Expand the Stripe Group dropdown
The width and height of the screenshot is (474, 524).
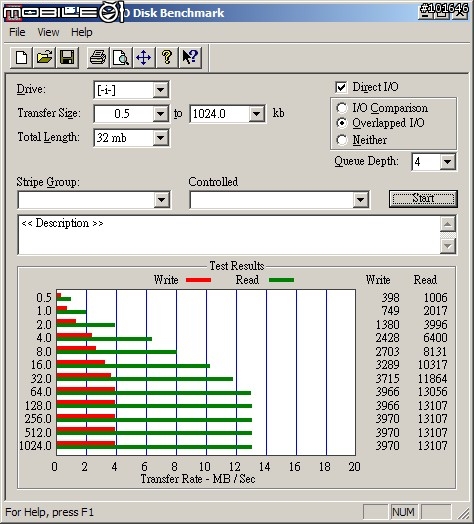[x=161, y=200]
